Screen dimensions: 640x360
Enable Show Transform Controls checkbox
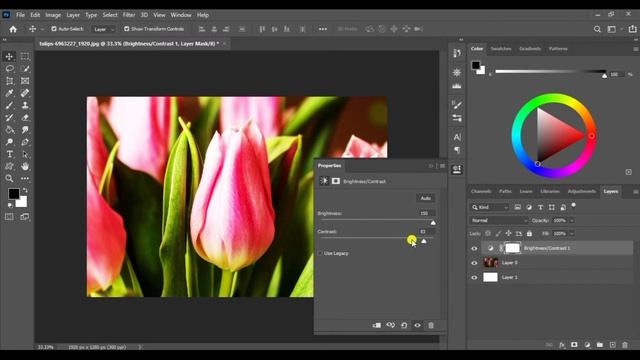(127, 29)
